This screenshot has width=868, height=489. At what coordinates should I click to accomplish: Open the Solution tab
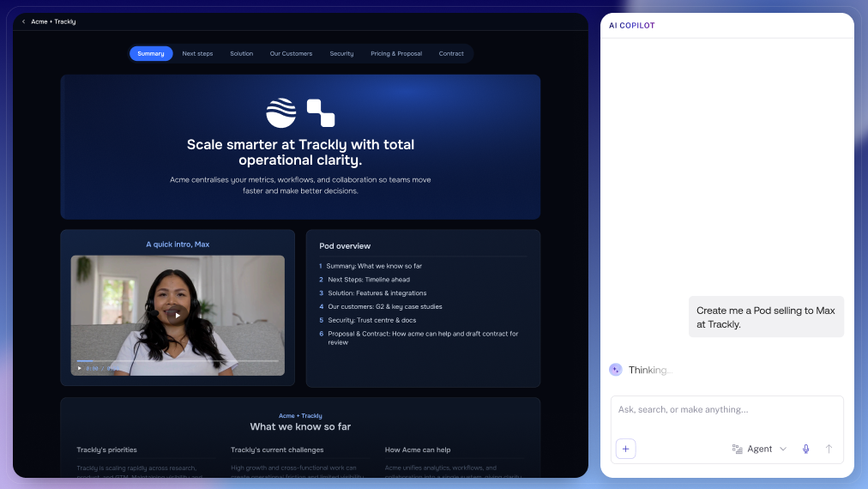tap(241, 54)
